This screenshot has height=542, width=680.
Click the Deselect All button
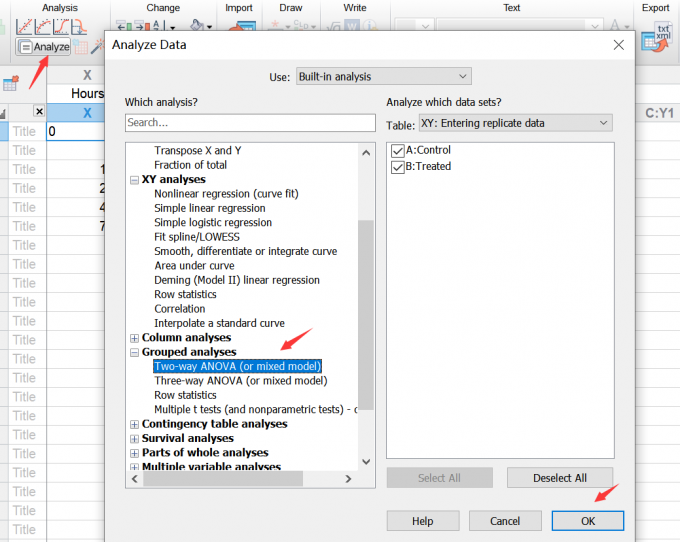tap(560, 478)
